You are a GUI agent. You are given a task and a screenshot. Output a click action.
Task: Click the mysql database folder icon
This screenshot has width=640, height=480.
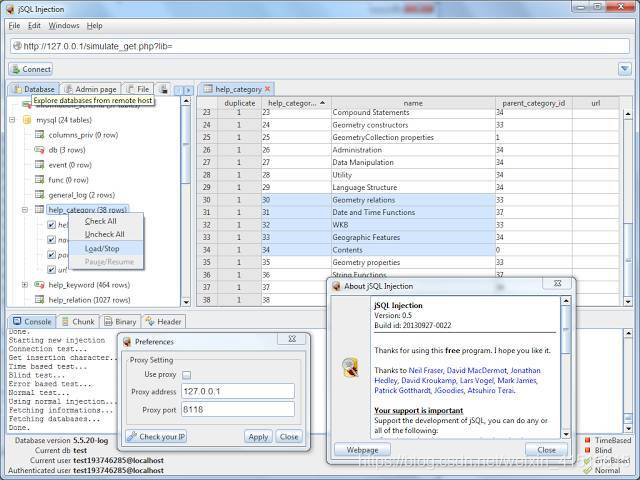[27, 120]
